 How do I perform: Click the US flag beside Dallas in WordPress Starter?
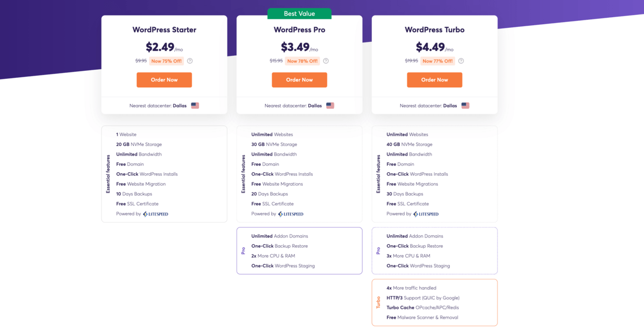click(x=195, y=106)
